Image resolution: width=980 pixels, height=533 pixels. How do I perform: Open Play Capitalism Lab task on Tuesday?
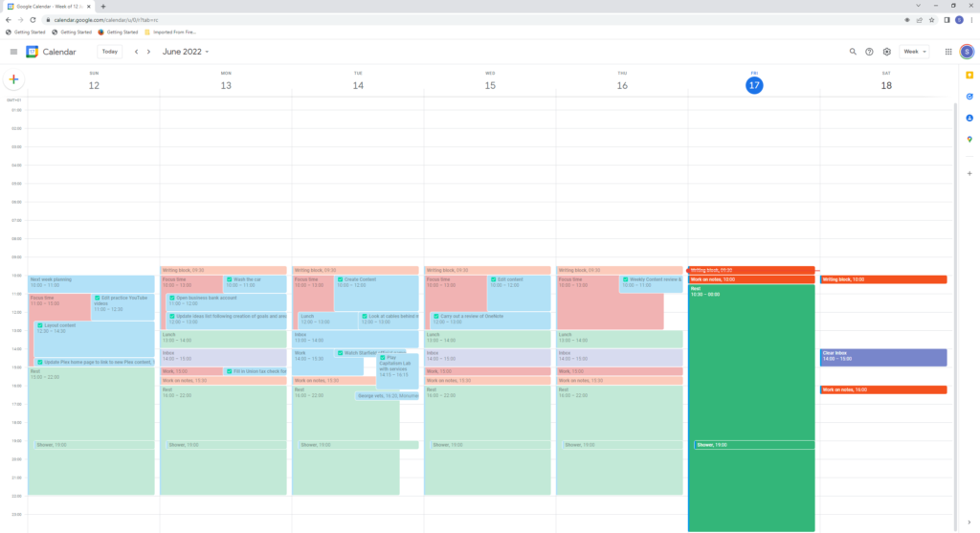coord(397,371)
